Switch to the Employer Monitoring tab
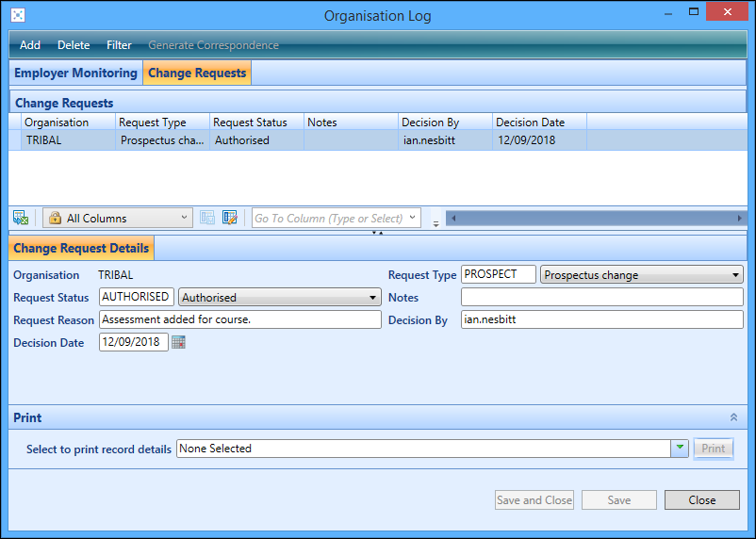Viewport: 756px width, 539px height. point(76,73)
